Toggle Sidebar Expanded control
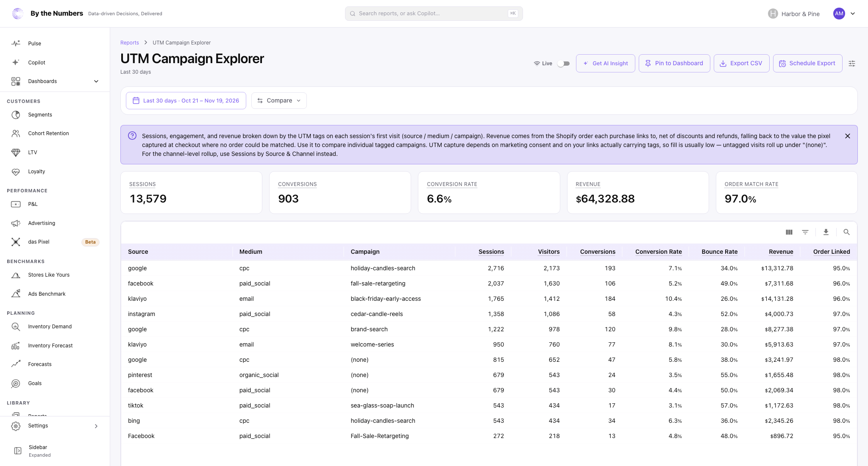The height and width of the screenshot is (466, 868). (x=55, y=451)
